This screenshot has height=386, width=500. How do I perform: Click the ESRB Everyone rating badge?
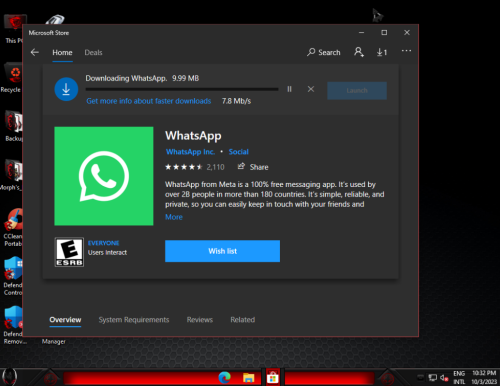(x=69, y=252)
